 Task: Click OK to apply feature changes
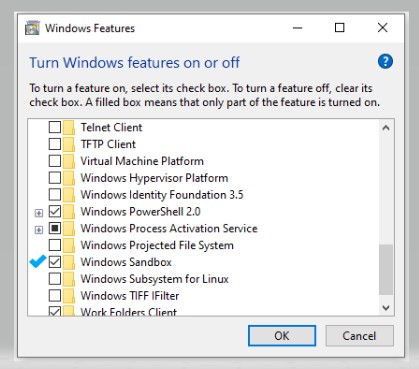coord(282,336)
